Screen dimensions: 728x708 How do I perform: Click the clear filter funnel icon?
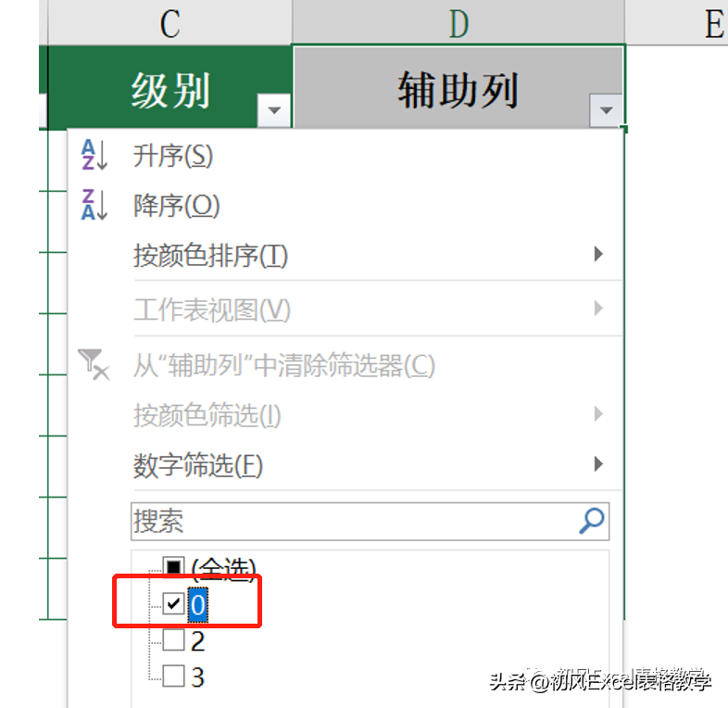[x=94, y=365]
